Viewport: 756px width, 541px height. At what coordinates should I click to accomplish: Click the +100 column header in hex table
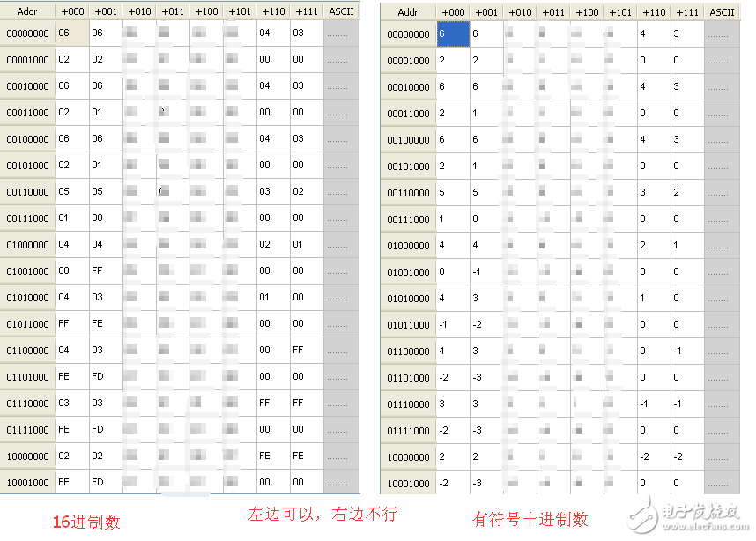pyautogui.click(x=206, y=11)
